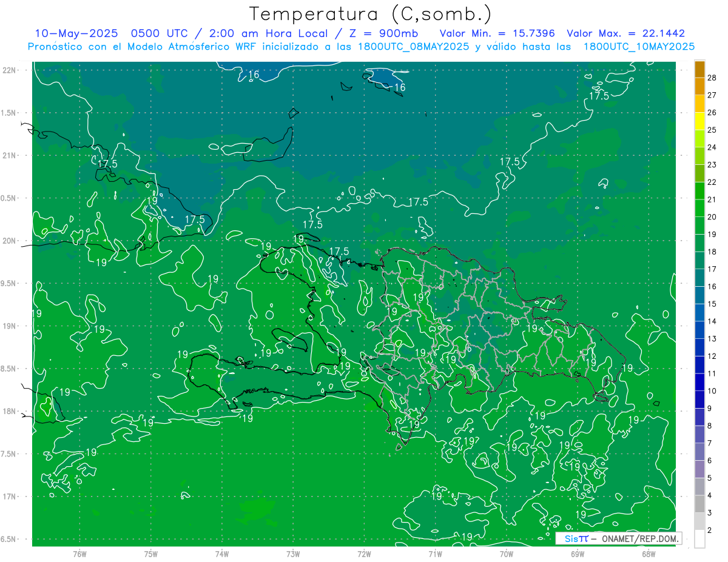This screenshot has height=562, width=728.
Task: Click the orange swatch between 27 and 28
Action: click(699, 86)
